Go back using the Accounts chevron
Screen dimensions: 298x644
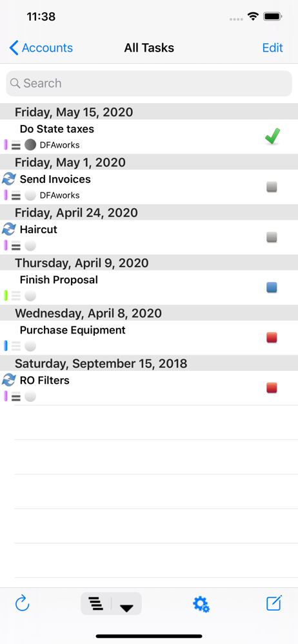tap(41, 48)
